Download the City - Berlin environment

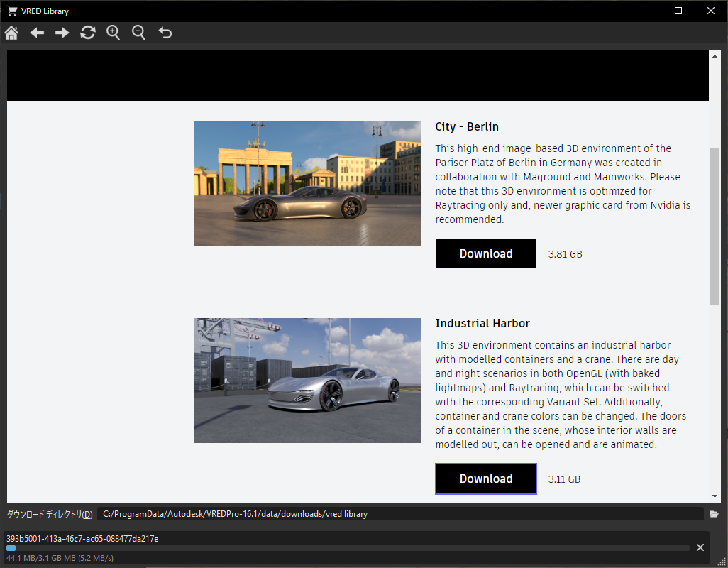[x=485, y=253]
